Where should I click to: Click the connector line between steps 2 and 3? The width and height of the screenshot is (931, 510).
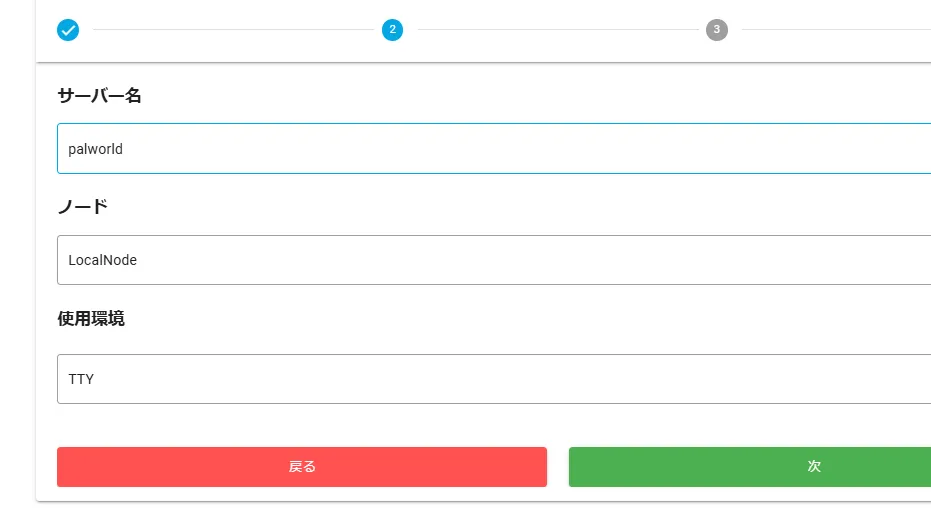click(554, 30)
